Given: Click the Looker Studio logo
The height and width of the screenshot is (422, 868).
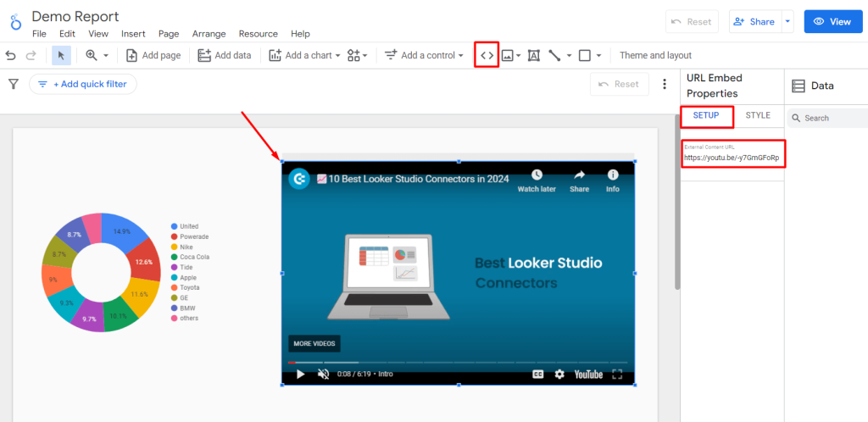Looking at the screenshot, I should tap(16, 21).
